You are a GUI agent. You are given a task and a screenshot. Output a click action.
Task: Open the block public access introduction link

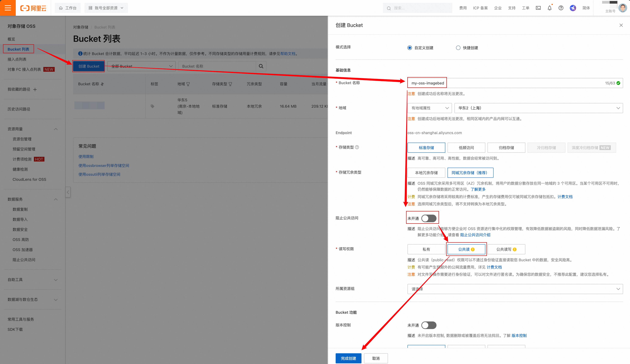(475, 235)
